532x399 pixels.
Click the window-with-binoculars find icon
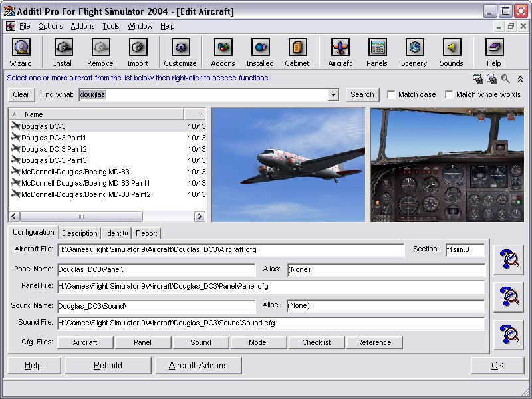477,79
